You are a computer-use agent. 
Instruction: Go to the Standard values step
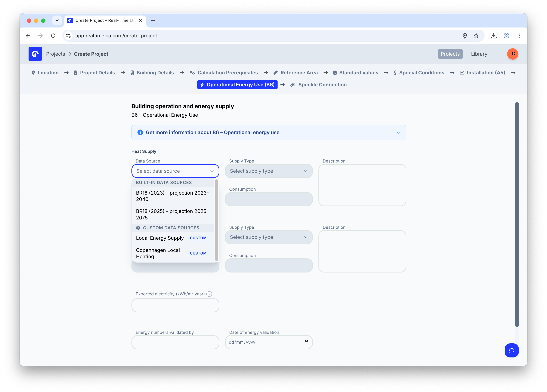[355, 73]
